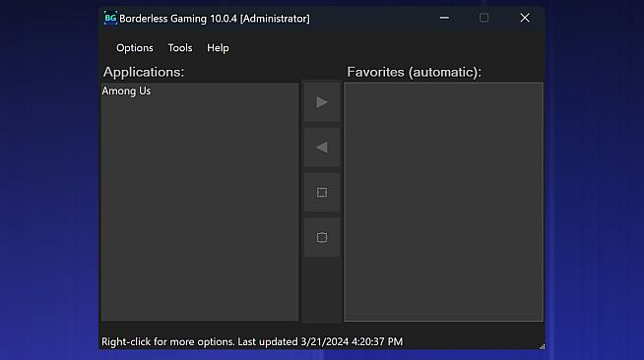Open the Tools menu

pyautogui.click(x=180, y=48)
